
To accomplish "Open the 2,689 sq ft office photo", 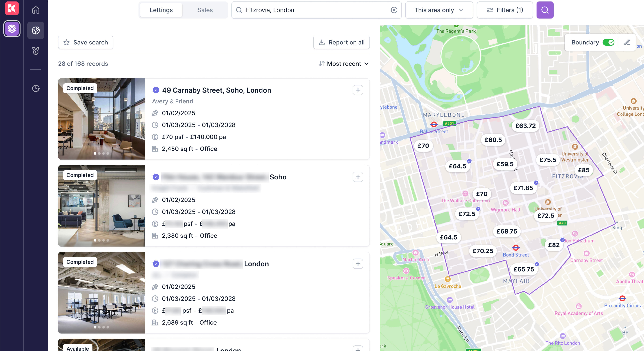I will [x=101, y=293].
